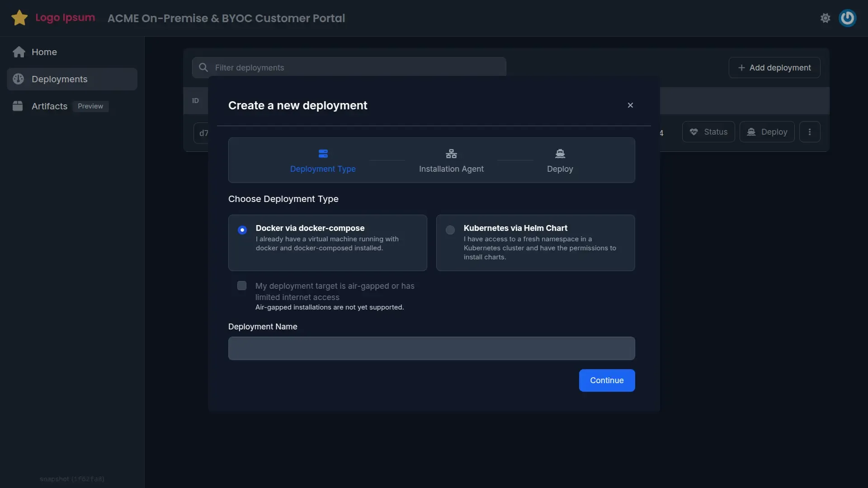Image resolution: width=868 pixels, height=488 pixels.
Task: Click the Deploy ship icon in the stepper
Action: click(x=560, y=153)
